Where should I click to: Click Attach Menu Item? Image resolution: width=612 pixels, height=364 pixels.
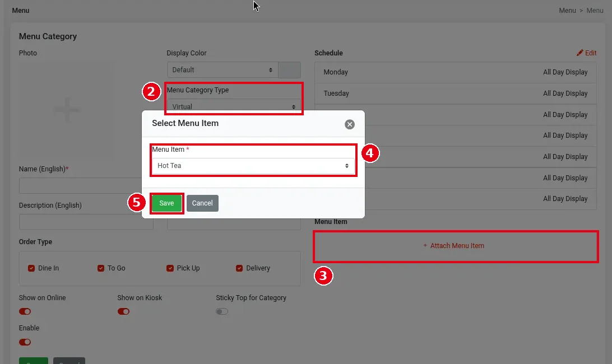pos(455,246)
